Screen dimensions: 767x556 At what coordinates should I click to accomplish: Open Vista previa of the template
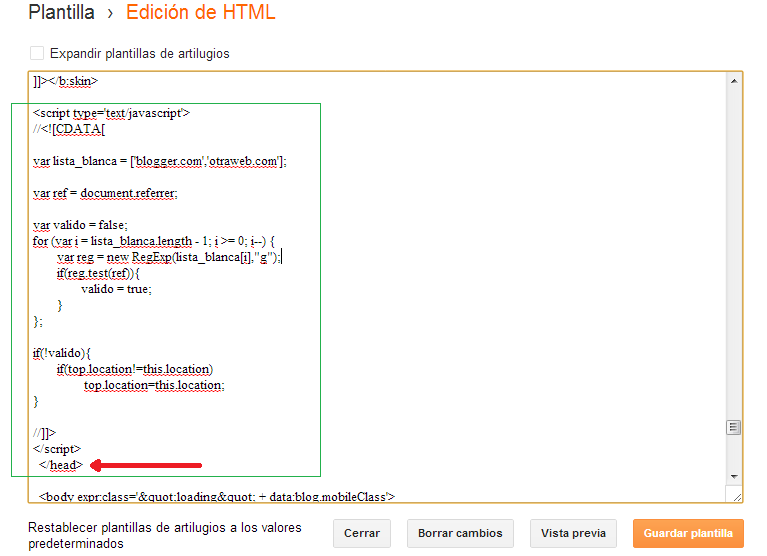pos(573,533)
